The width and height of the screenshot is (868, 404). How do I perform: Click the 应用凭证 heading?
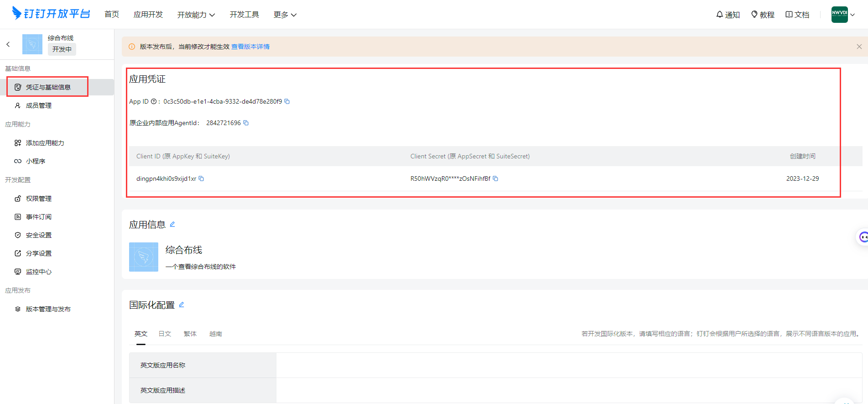tap(147, 79)
